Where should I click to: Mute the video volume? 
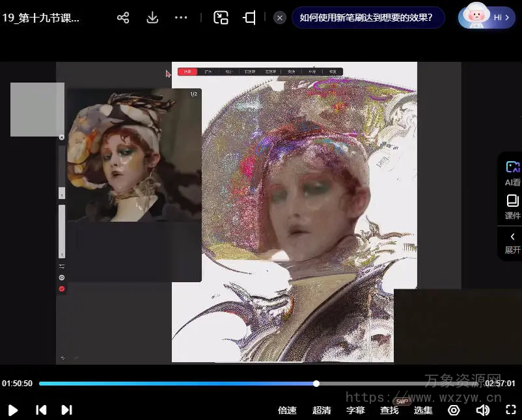(x=482, y=410)
